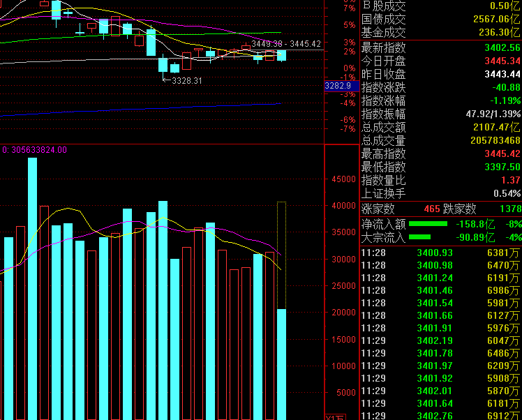Click total volume value 205783468
Image resolution: width=522 pixels, height=420 pixels.
click(495, 140)
